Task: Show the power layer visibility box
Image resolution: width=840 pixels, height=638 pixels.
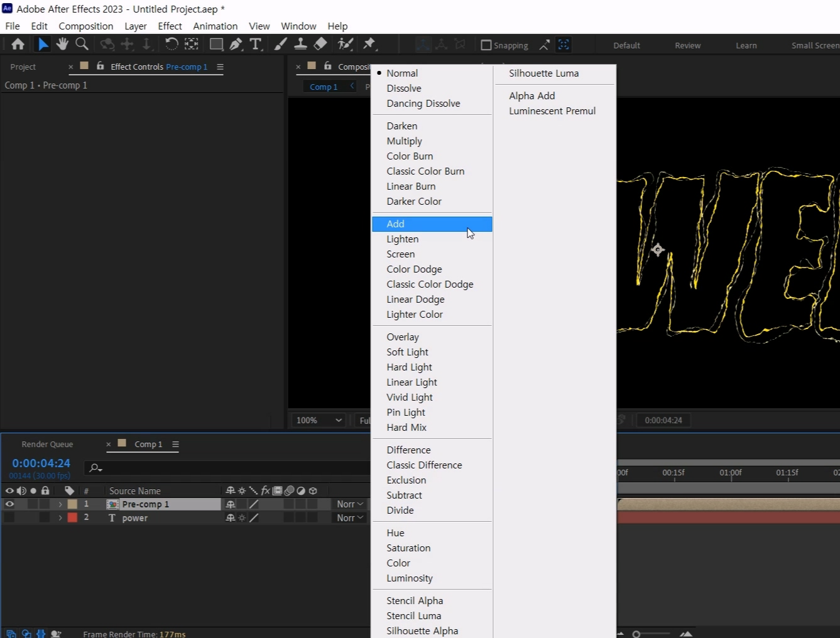Action: [9, 517]
